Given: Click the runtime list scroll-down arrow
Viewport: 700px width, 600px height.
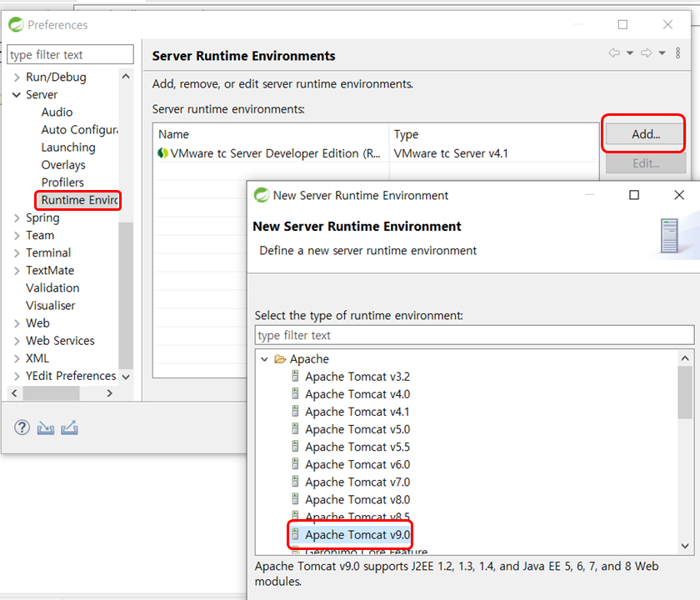Looking at the screenshot, I should pos(685,546).
